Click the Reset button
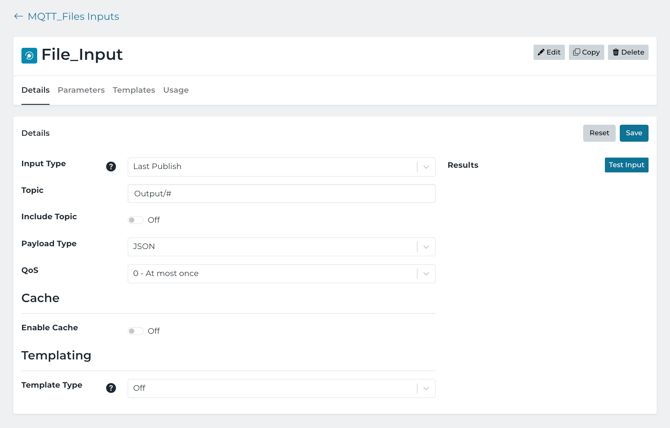670x428 pixels. [x=599, y=133]
